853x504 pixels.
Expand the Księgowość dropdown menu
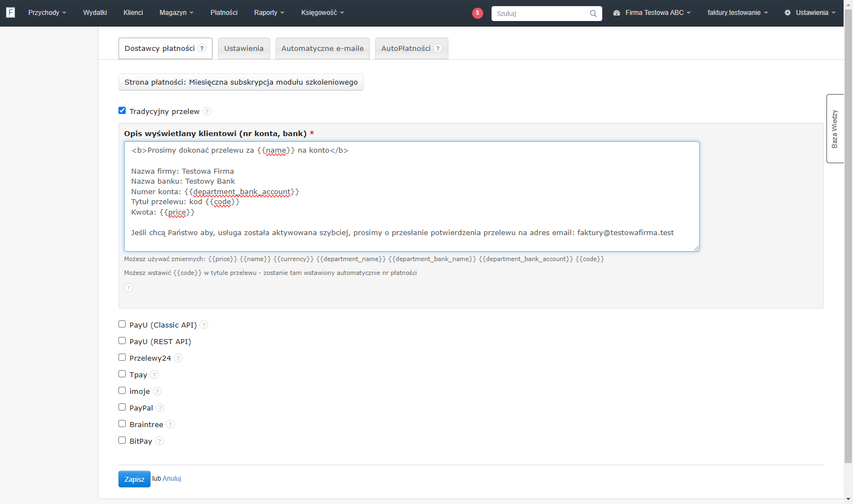(x=323, y=13)
